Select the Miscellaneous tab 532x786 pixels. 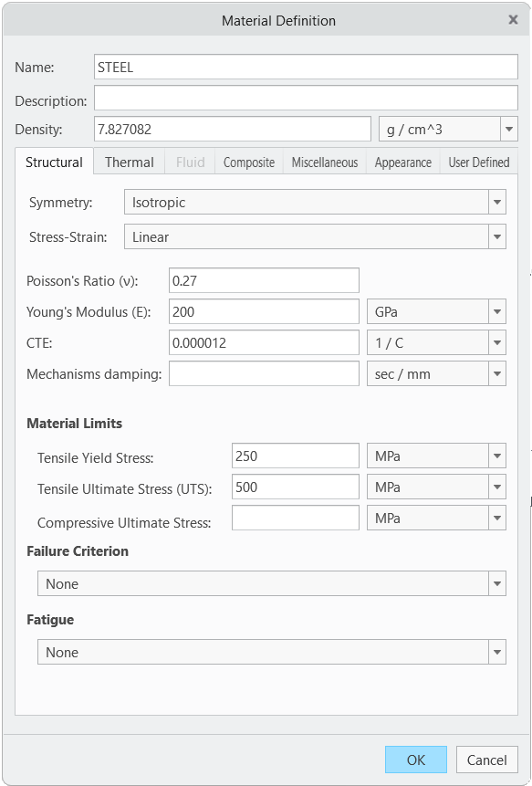[324, 162]
